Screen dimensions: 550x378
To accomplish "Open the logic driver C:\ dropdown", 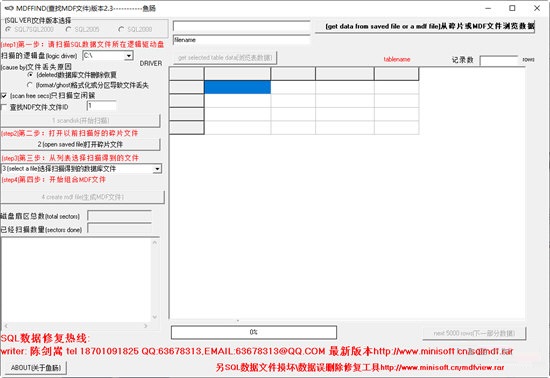I will [x=129, y=56].
